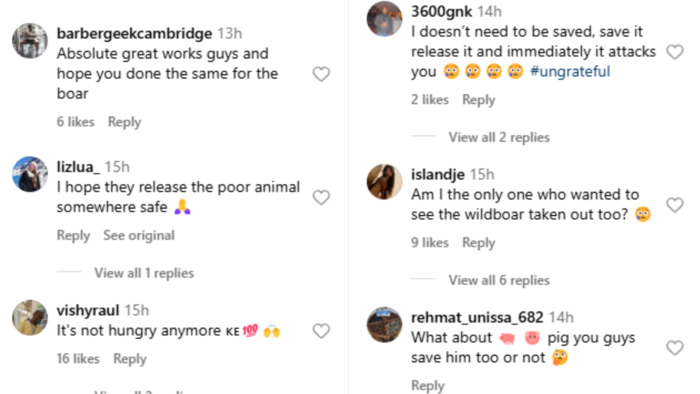
Task: Expand "View all 6 replies" under islandje
Action: click(x=499, y=280)
